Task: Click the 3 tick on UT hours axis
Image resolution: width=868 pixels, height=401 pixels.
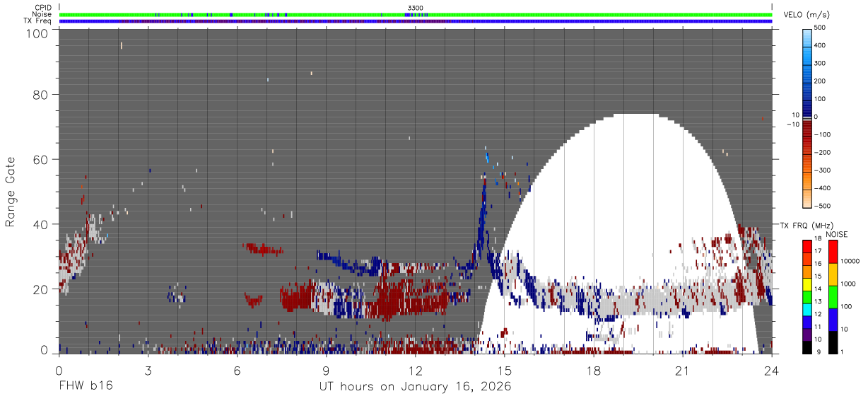Action: (x=148, y=371)
